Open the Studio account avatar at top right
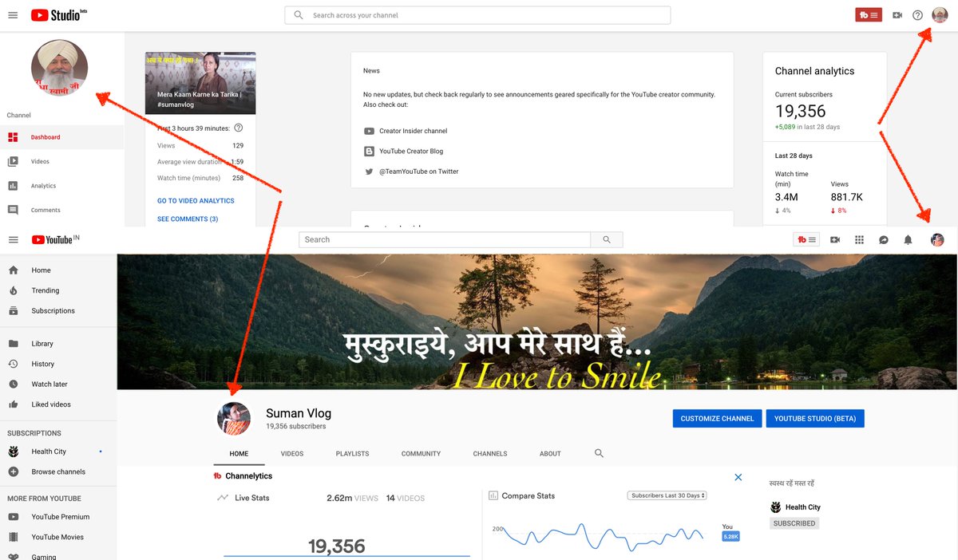The height and width of the screenshot is (560, 958). (940, 15)
